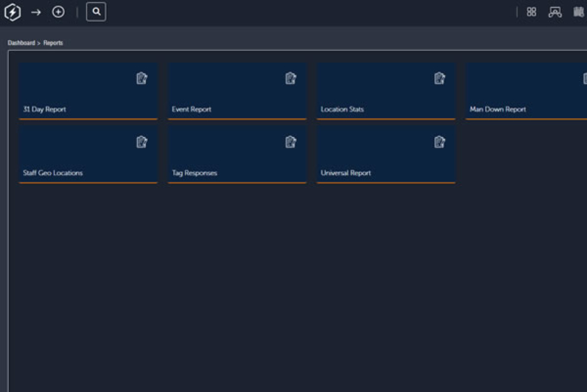The width and height of the screenshot is (587, 392).
Task: Click the lightning bolt logo icon
Action: point(12,12)
